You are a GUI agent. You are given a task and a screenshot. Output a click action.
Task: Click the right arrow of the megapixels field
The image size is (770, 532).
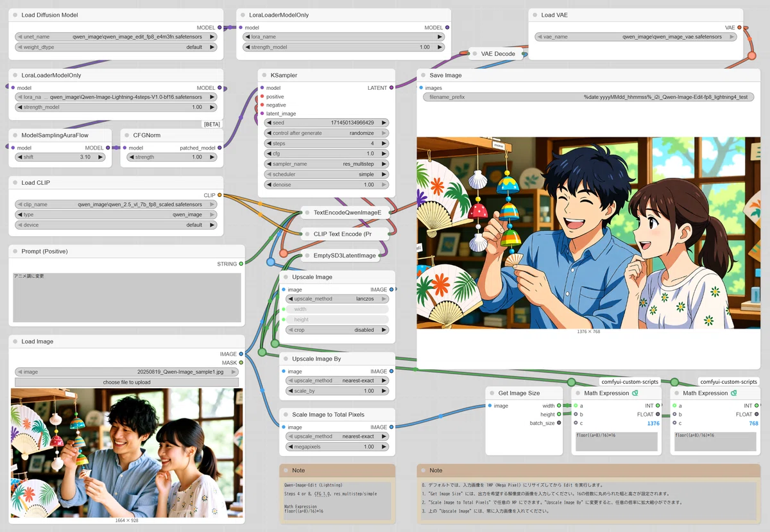tap(384, 447)
